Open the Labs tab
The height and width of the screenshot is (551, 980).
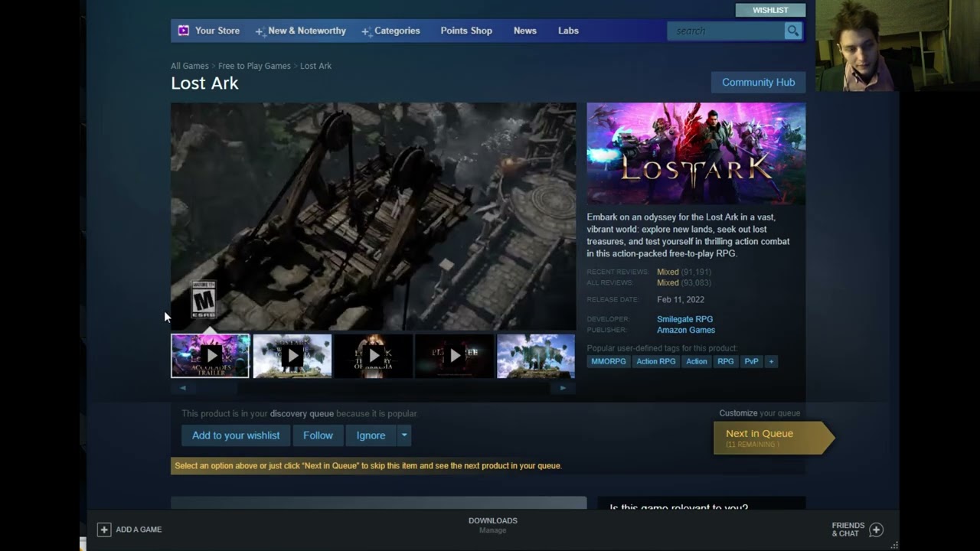coord(568,31)
